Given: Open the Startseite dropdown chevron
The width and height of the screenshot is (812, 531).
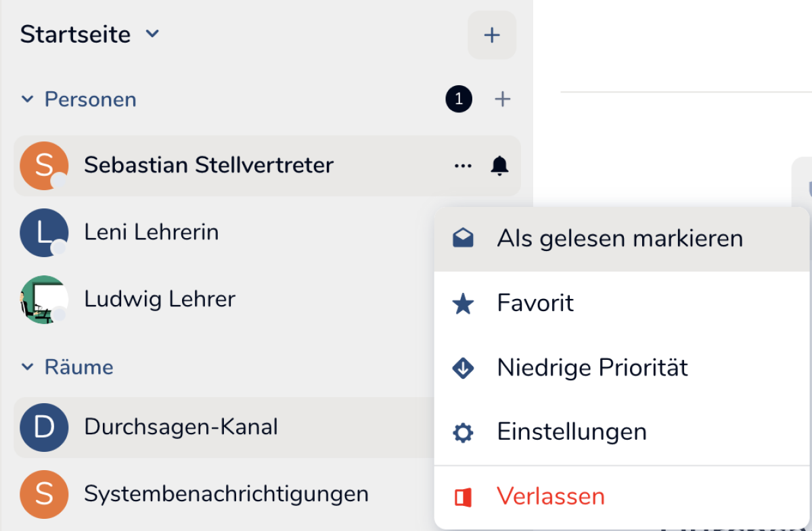Looking at the screenshot, I should pos(153,33).
